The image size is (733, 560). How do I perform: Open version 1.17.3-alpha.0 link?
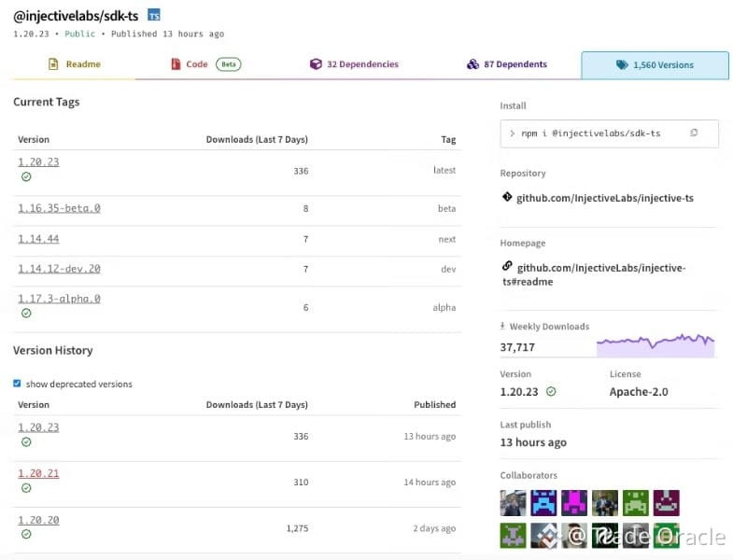[x=59, y=299]
